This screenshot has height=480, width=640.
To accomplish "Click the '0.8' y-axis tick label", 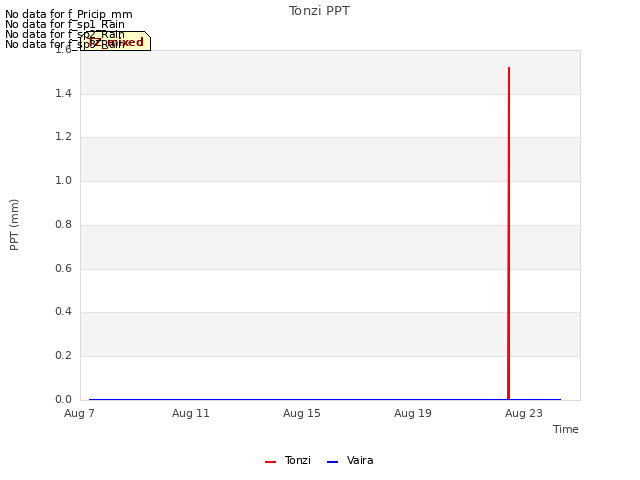I will pos(63,224).
